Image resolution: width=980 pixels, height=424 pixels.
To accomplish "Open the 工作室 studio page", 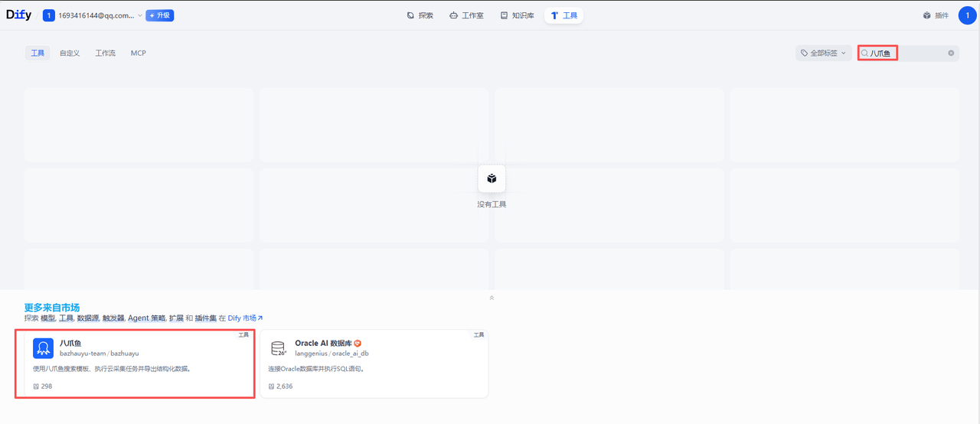I will coord(466,15).
